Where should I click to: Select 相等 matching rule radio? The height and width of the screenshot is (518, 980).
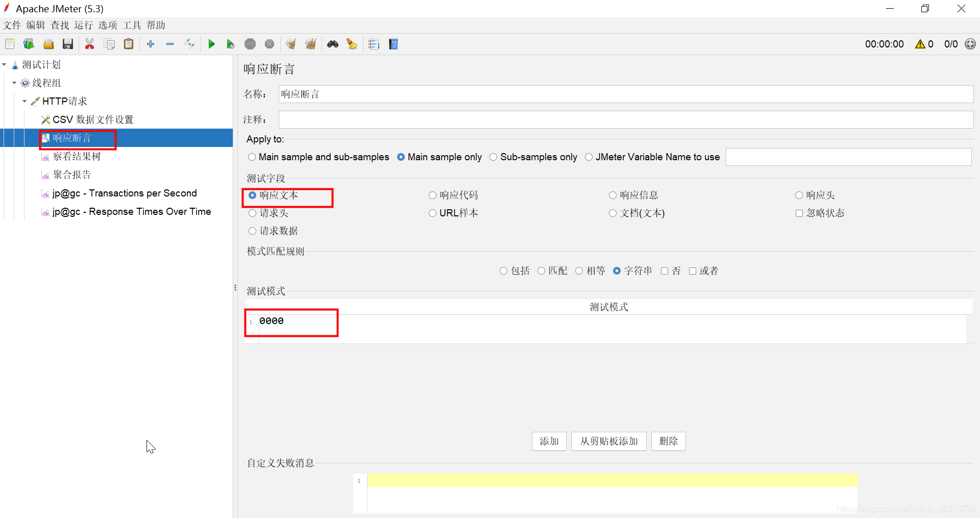pyautogui.click(x=579, y=271)
